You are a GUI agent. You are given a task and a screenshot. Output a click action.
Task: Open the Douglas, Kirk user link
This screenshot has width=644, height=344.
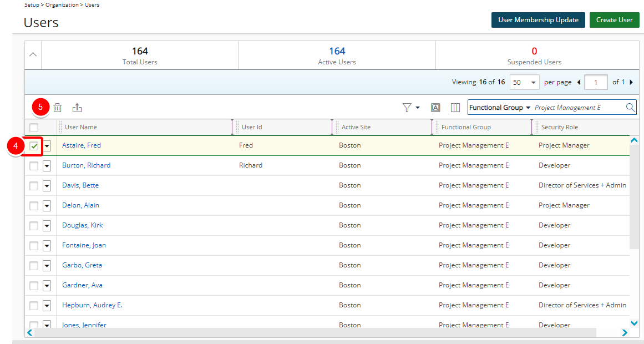coord(83,225)
